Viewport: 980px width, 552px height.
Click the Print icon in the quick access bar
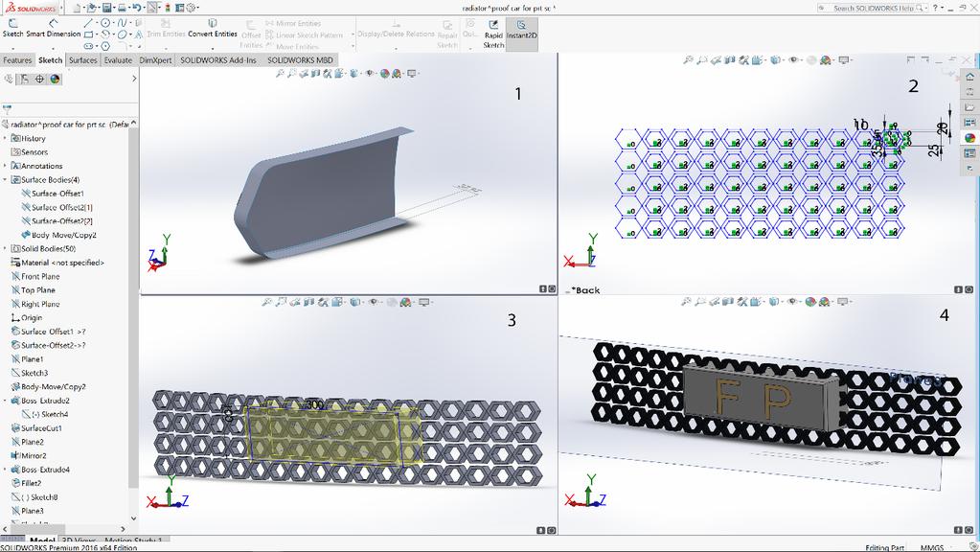[122, 8]
